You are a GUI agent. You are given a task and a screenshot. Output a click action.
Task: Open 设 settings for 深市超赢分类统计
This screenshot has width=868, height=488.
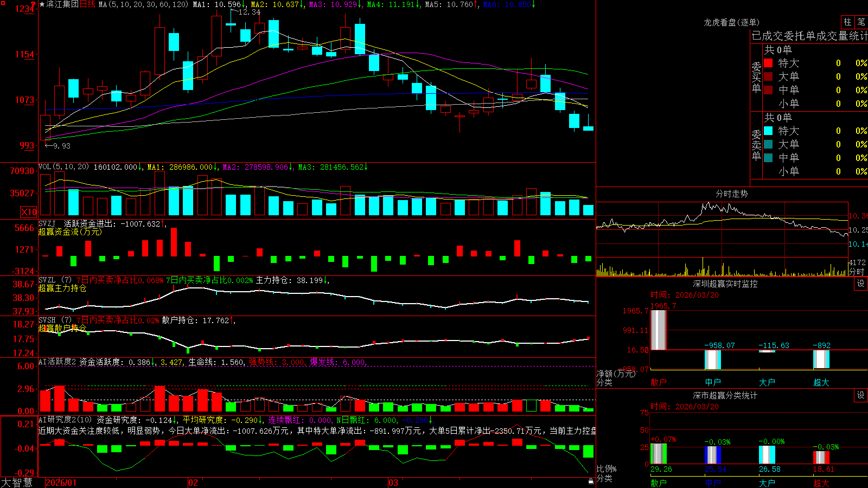point(861,395)
